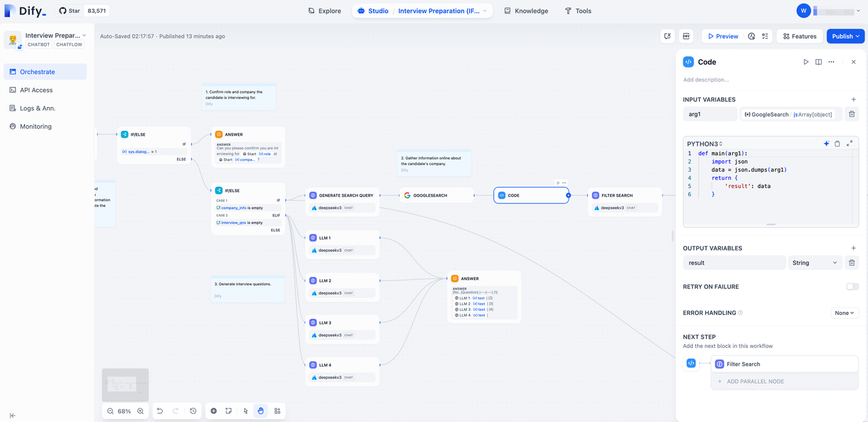Open the Knowledge tab in top navigation
Image resolution: width=868 pixels, height=422 pixels.
point(526,11)
